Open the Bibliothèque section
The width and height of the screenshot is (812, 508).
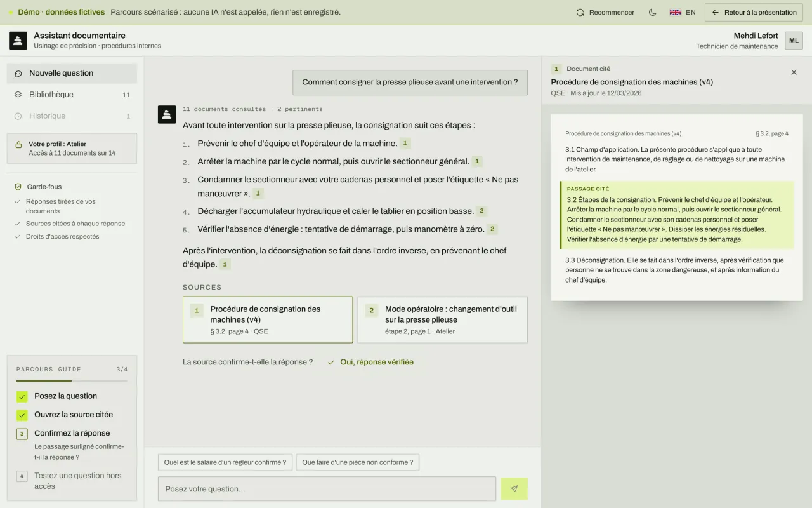[72, 95]
